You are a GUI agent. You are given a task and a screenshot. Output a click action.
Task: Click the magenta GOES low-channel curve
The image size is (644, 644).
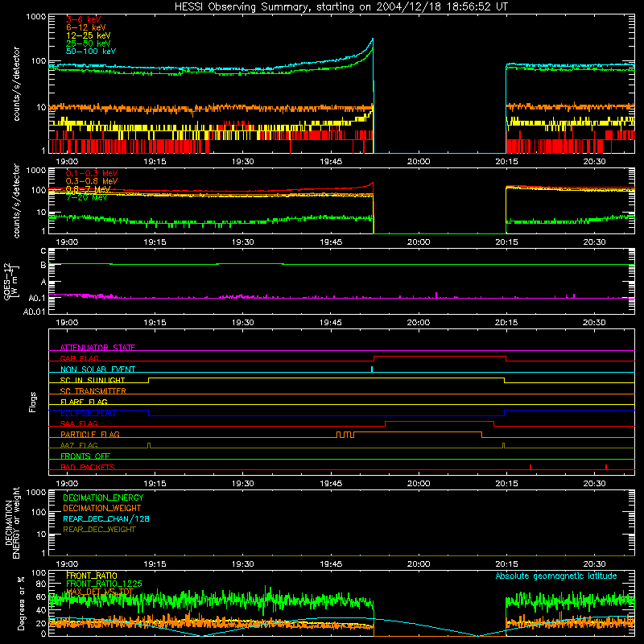[341, 297]
